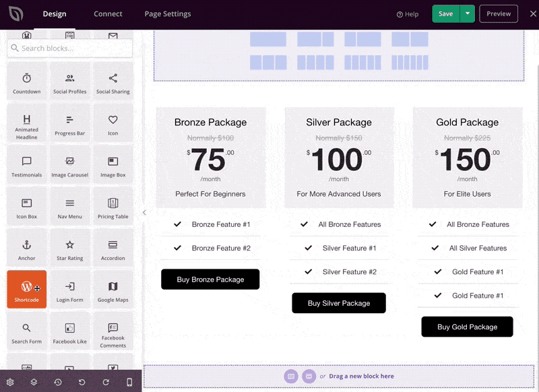The image size is (539, 392).
Task: Expand the Save dropdown arrow
Action: click(468, 13)
